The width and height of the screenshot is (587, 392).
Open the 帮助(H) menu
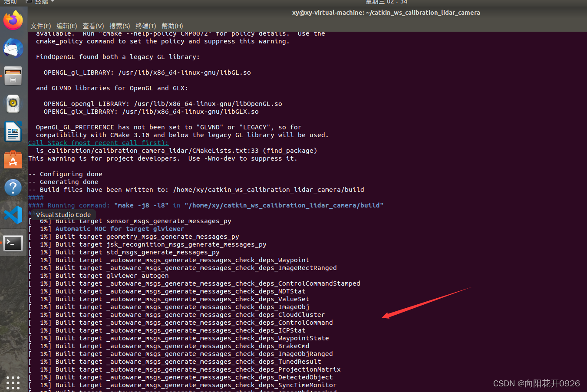(x=172, y=26)
